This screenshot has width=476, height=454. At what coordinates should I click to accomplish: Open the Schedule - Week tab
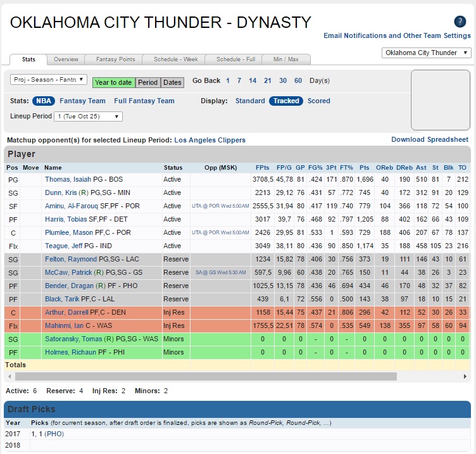[x=175, y=60]
